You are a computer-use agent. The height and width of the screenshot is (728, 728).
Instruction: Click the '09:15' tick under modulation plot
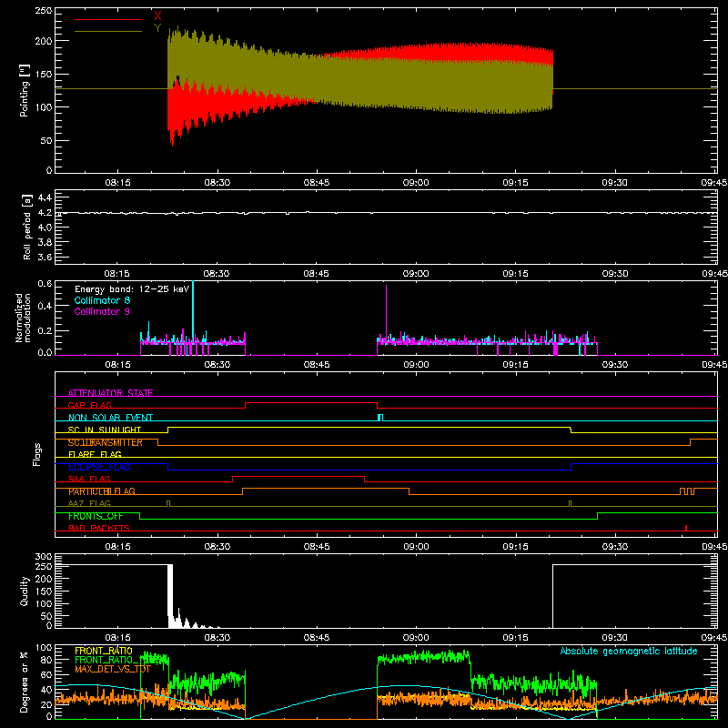(515, 365)
